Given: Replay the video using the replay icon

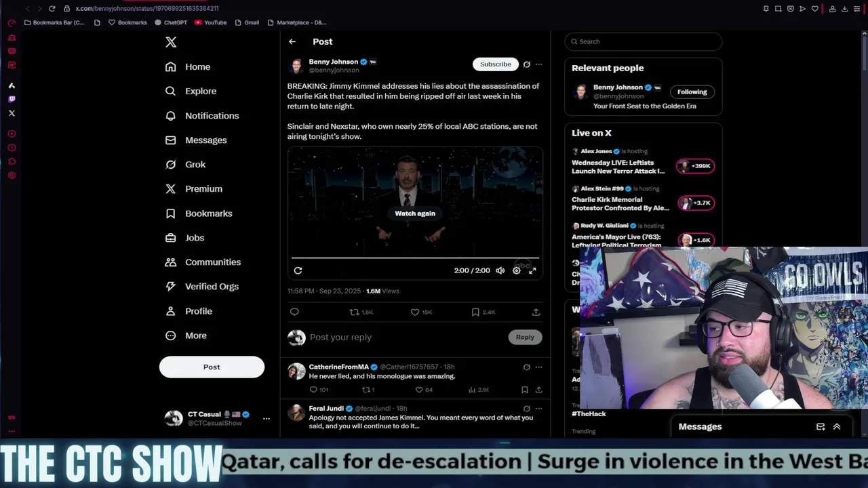Looking at the screenshot, I should click(298, 270).
